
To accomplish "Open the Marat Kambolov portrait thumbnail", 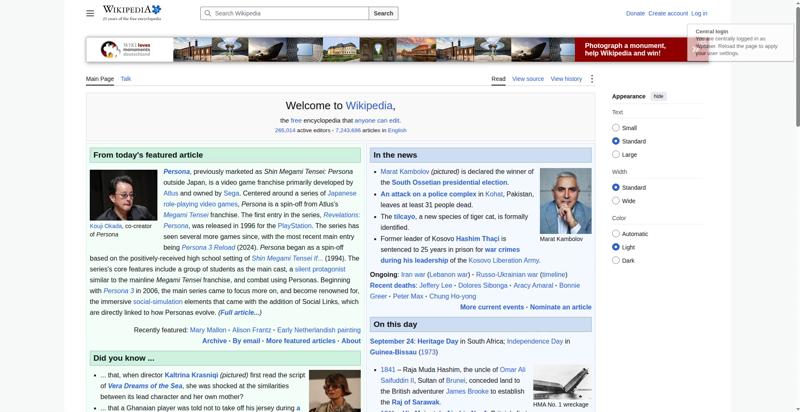I will (x=566, y=201).
